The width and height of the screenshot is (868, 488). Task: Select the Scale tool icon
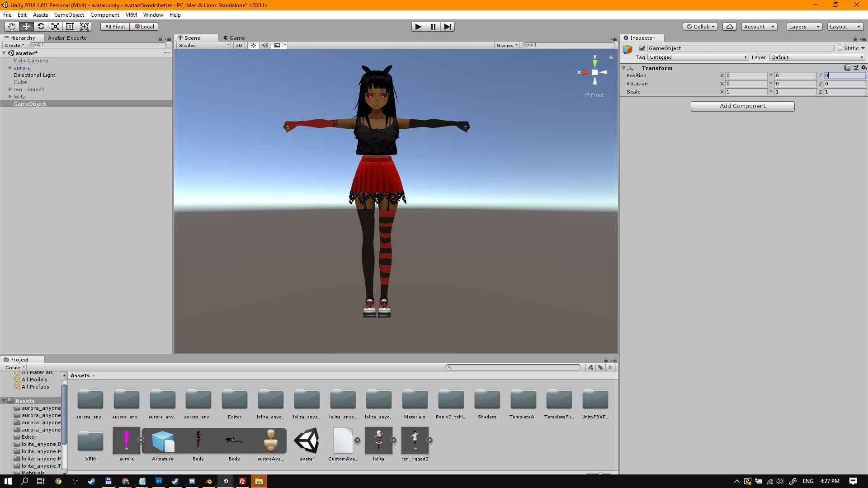pyautogui.click(x=55, y=27)
